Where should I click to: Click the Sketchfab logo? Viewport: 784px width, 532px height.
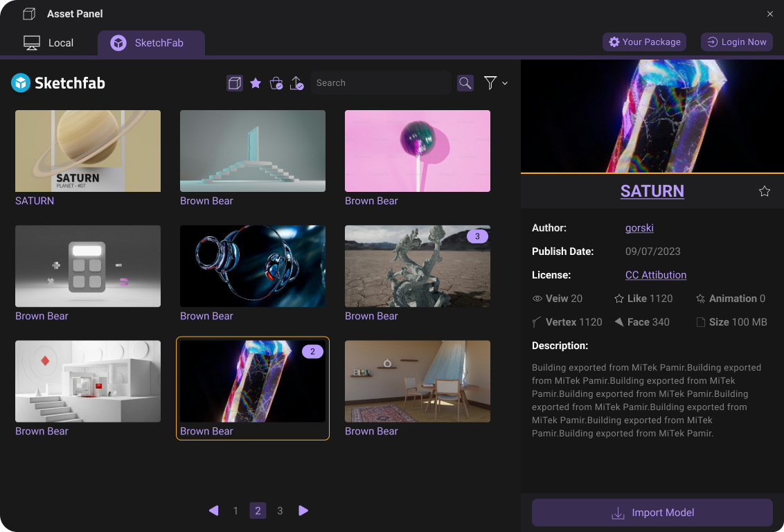pyautogui.click(x=58, y=83)
